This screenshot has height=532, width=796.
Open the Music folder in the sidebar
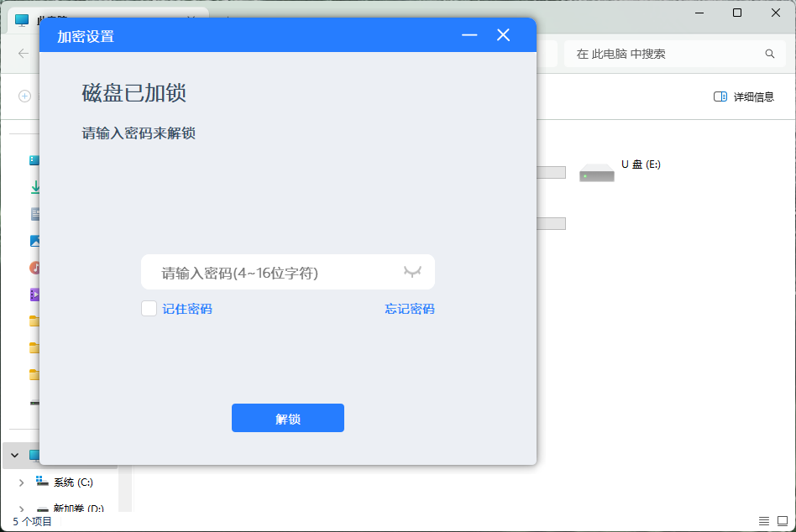click(x=34, y=268)
